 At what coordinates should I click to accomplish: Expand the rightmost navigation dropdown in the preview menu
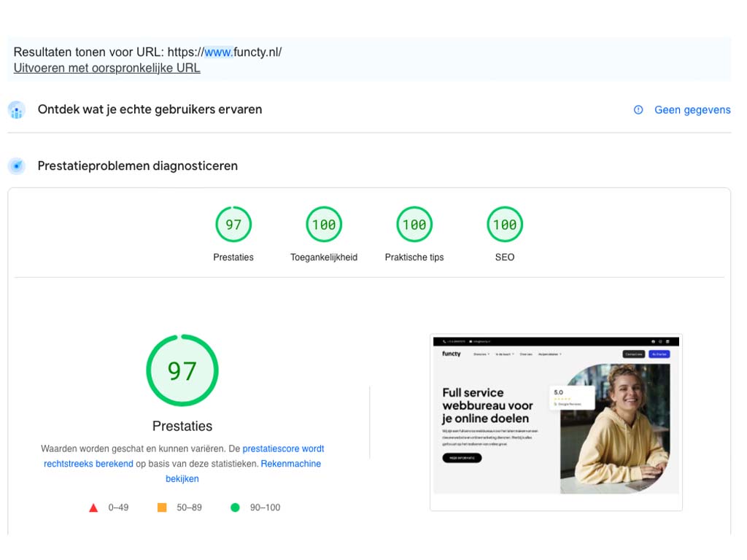coord(550,354)
